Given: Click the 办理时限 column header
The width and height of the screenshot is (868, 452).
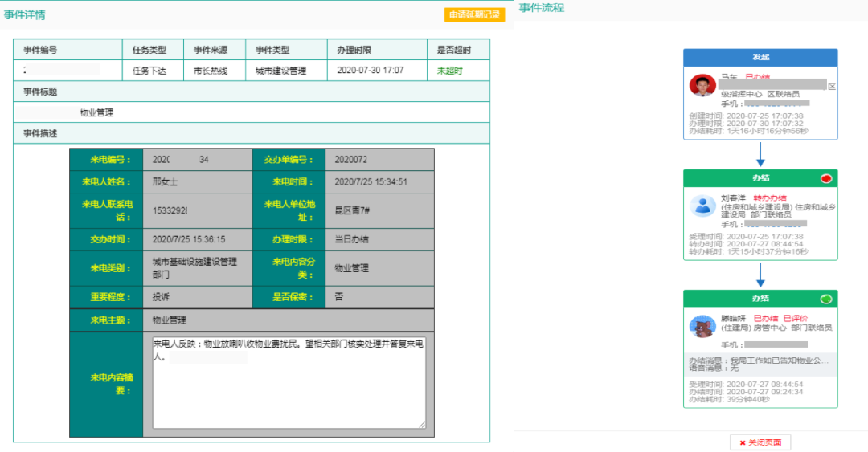Looking at the screenshot, I should [377, 50].
